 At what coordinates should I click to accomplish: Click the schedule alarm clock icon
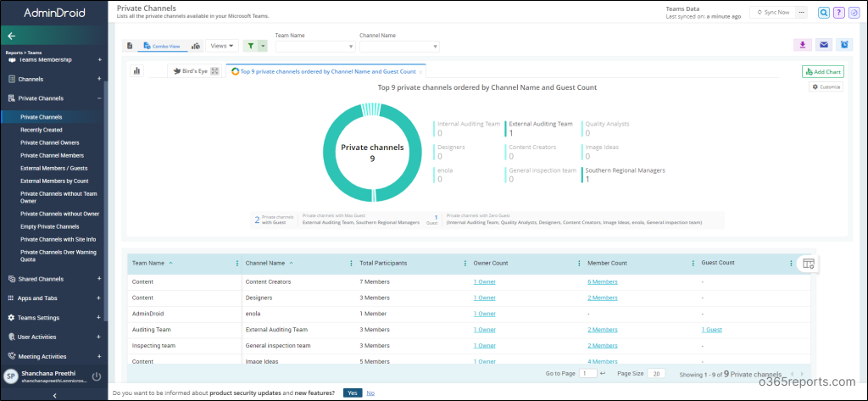tap(844, 45)
